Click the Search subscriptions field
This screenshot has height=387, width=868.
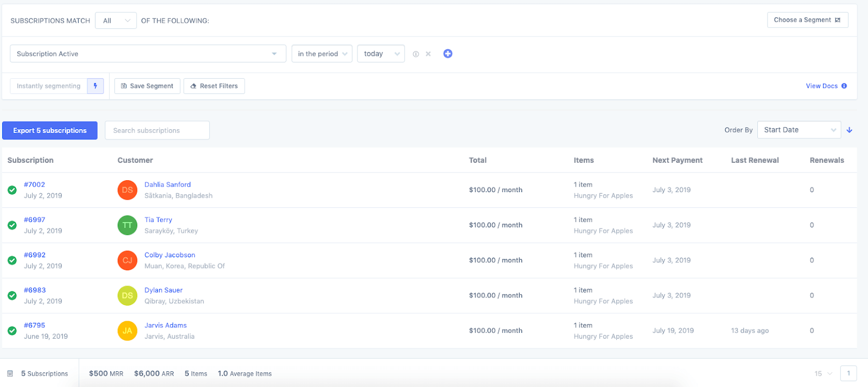coord(157,130)
